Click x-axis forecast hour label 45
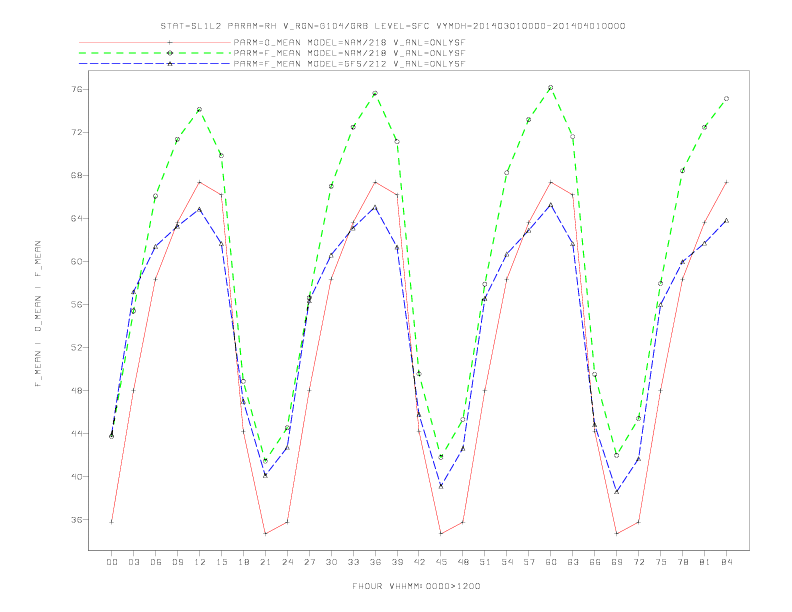The height and width of the screenshot is (612, 792). 441,562
